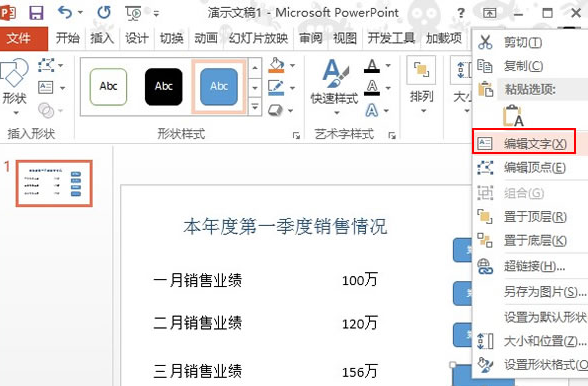Click slide title 本年度第一季度销售情况
588x386 pixels.
pos(285,227)
